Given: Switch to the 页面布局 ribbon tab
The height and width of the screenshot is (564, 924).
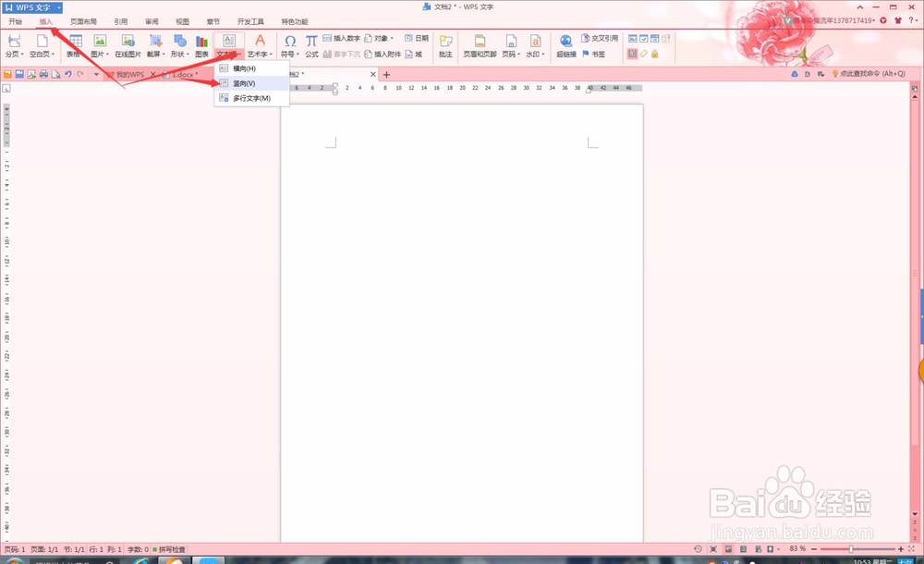Looking at the screenshot, I should [83, 22].
